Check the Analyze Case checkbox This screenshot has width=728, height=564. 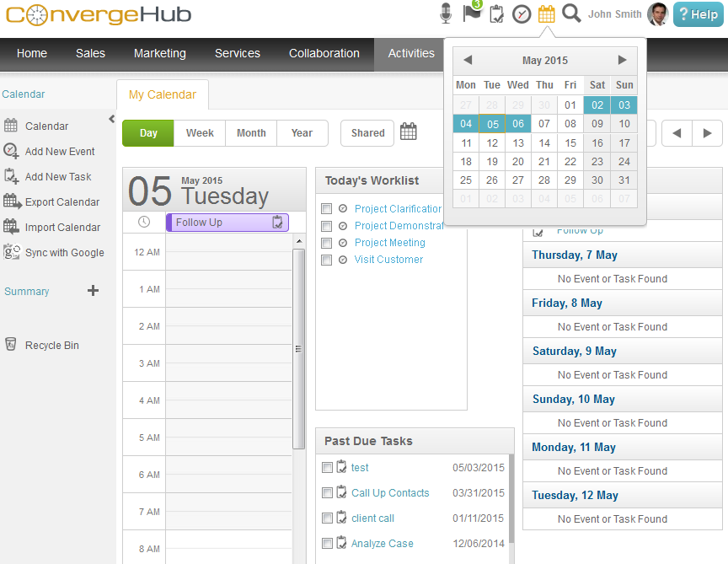tap(327, 543)
